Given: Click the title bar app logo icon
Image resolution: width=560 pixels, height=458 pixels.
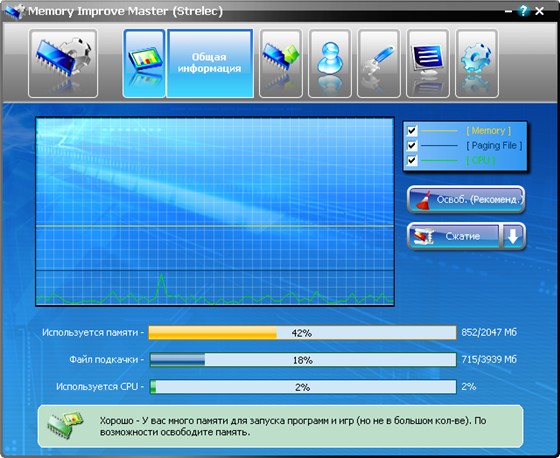Looking at the screenshot, I should coord(14,11).
